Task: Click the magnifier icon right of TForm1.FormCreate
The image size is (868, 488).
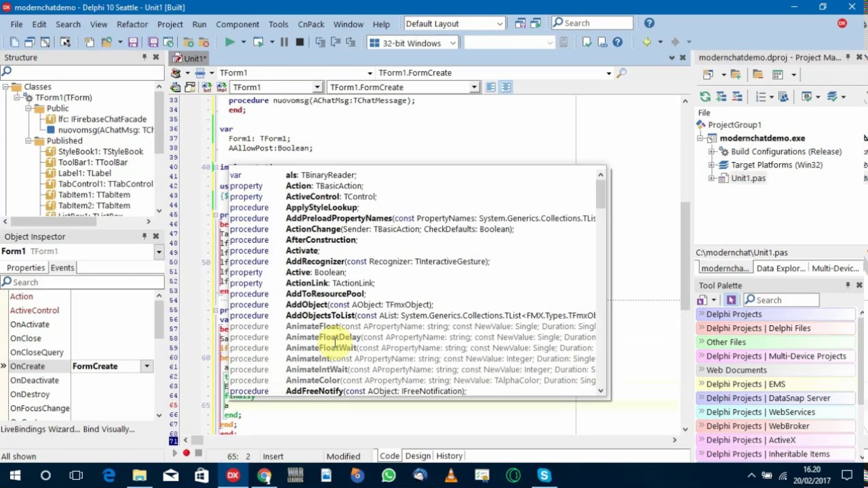Action: [622, 73]
